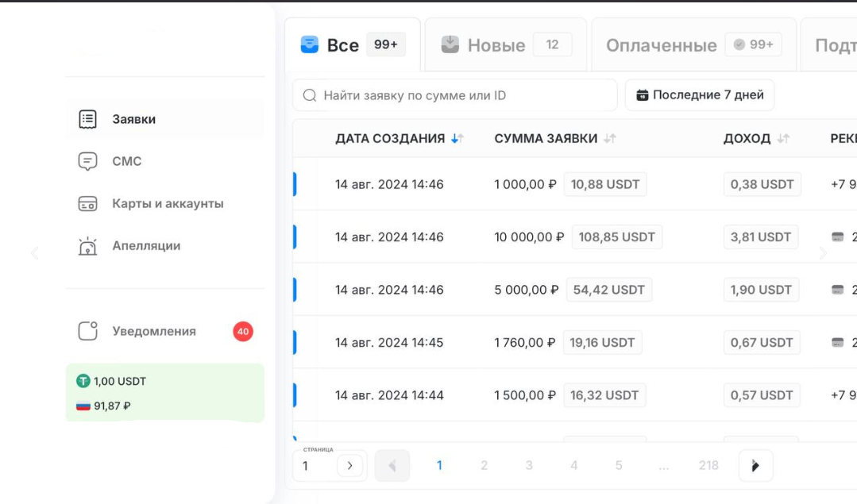
Task: Click the 91,87 ₽ exchange rate label
Action: point(112,406)
